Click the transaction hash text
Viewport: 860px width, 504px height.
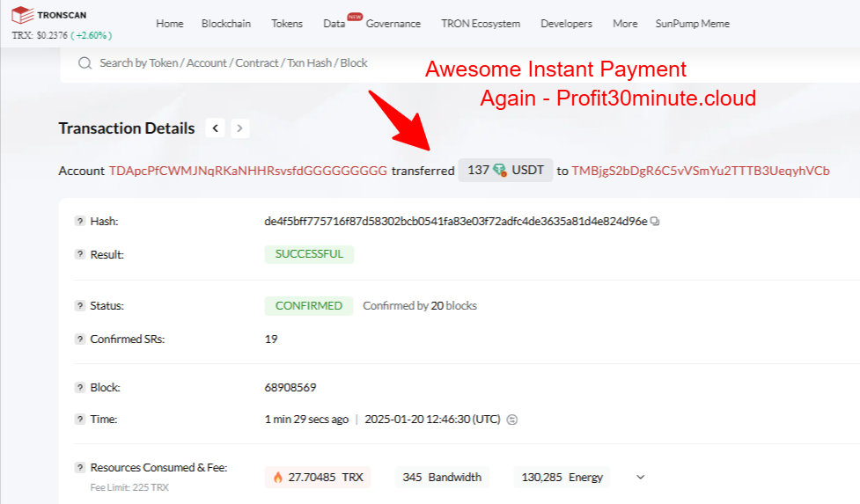(x=456, y=222)
